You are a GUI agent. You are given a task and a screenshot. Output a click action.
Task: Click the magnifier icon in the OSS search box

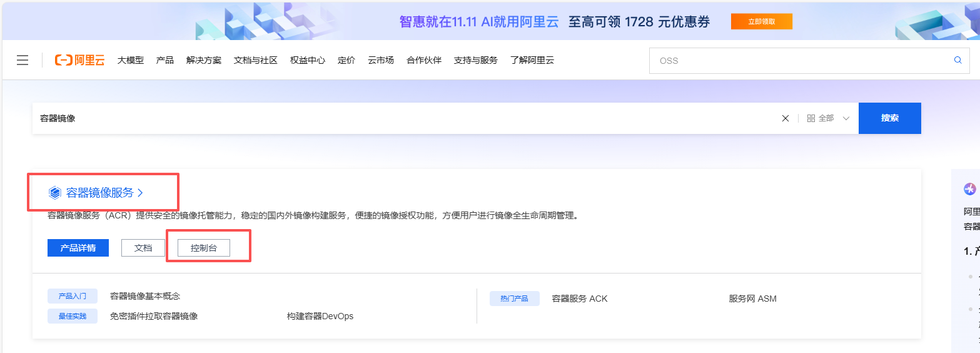[957, 60]
